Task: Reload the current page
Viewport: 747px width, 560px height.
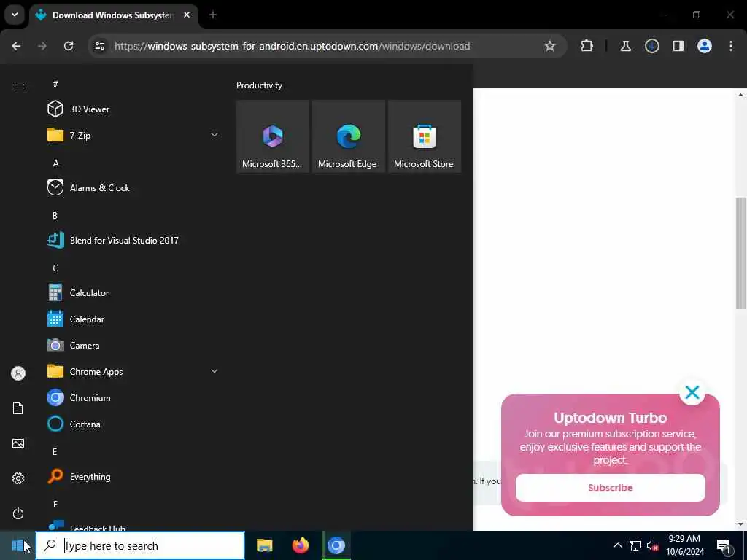Action: (x=69, y=46)
